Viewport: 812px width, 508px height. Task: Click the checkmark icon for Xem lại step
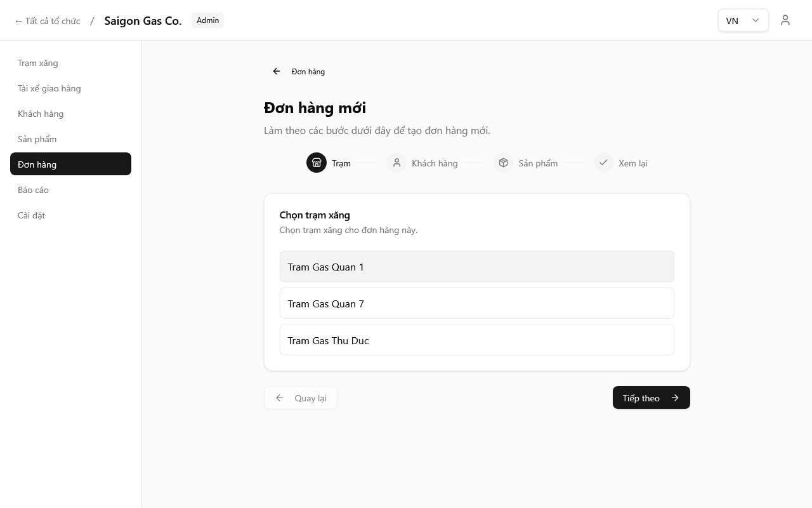pyautogui.click(x=603, y=163)
